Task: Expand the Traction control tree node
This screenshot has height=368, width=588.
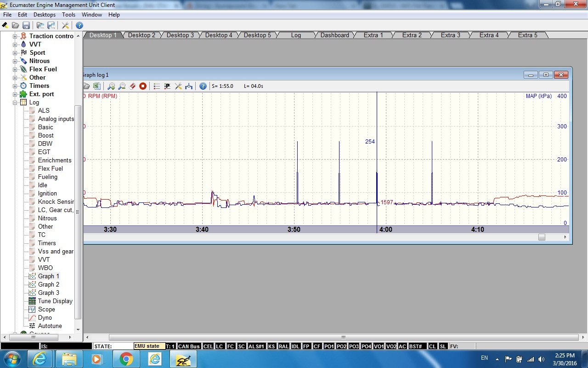Action: click(15, 36)
